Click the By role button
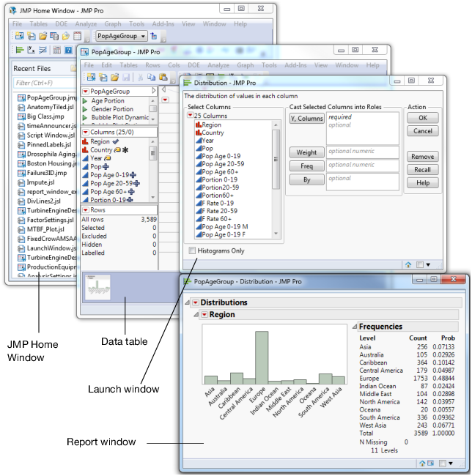 click(x=307, y=179)
